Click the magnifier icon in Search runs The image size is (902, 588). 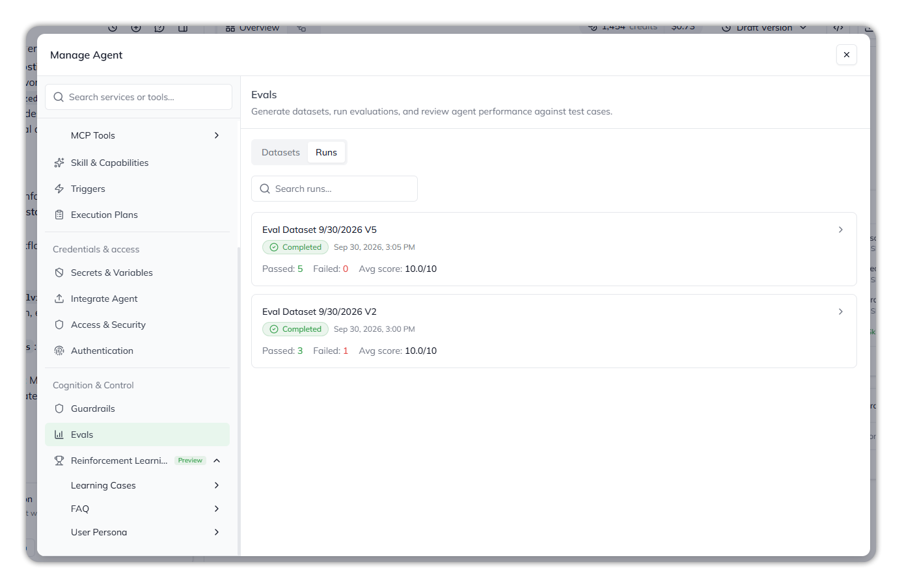tap(265, 189)
